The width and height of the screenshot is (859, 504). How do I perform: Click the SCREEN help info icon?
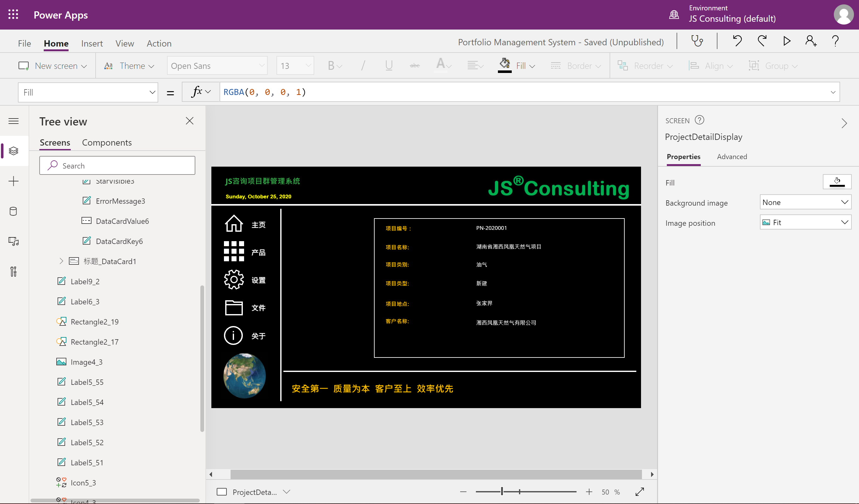[700, 120]
